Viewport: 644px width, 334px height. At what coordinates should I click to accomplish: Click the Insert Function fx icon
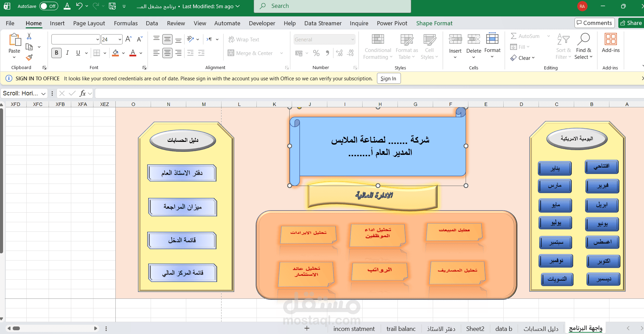(83, 93)
